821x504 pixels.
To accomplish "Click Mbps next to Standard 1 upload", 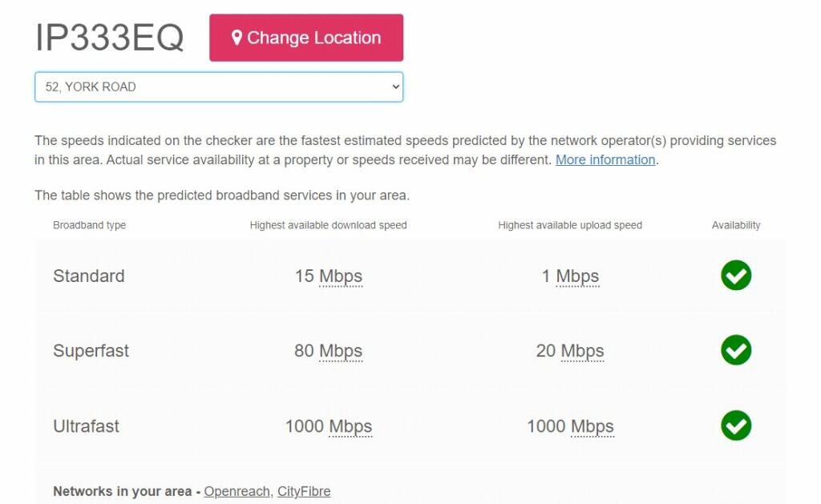I will pyautogui.click(x=577, y=276).
